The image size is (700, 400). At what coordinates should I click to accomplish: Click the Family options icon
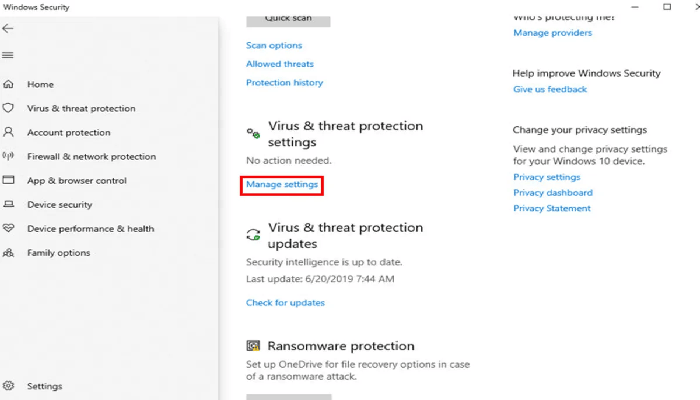point(9,252)
